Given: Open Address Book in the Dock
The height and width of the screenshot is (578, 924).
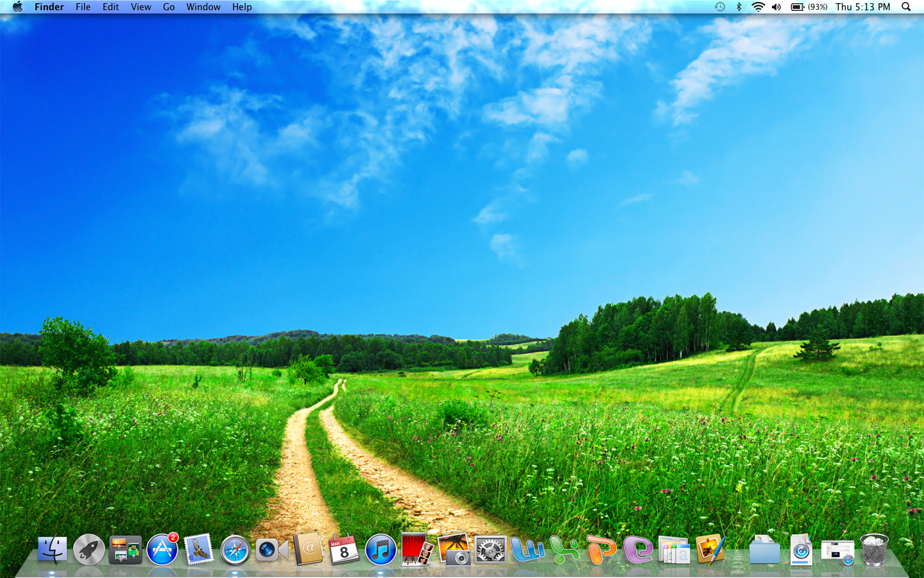Looking at the screenshot, I should 309,549.
